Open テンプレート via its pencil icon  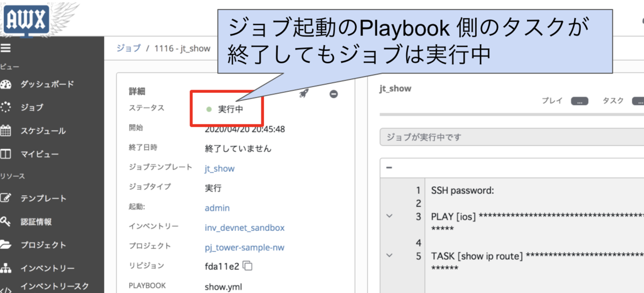point(6,198)
